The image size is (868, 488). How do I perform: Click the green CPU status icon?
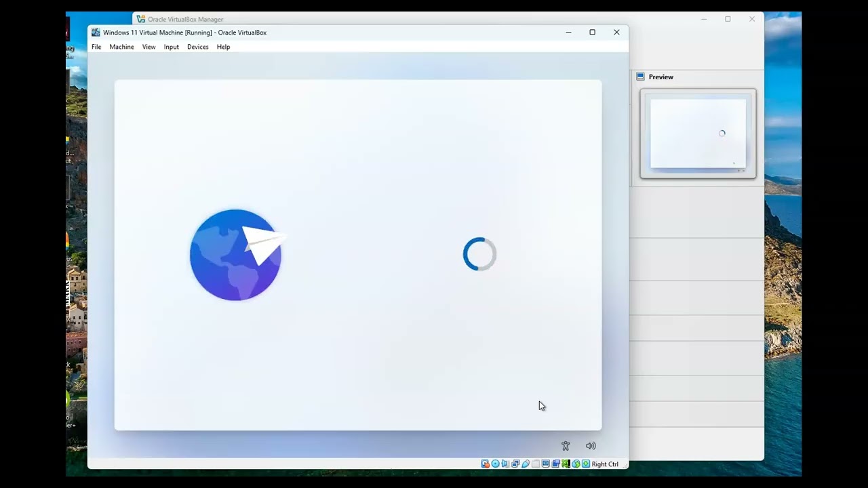click(566, 464)
